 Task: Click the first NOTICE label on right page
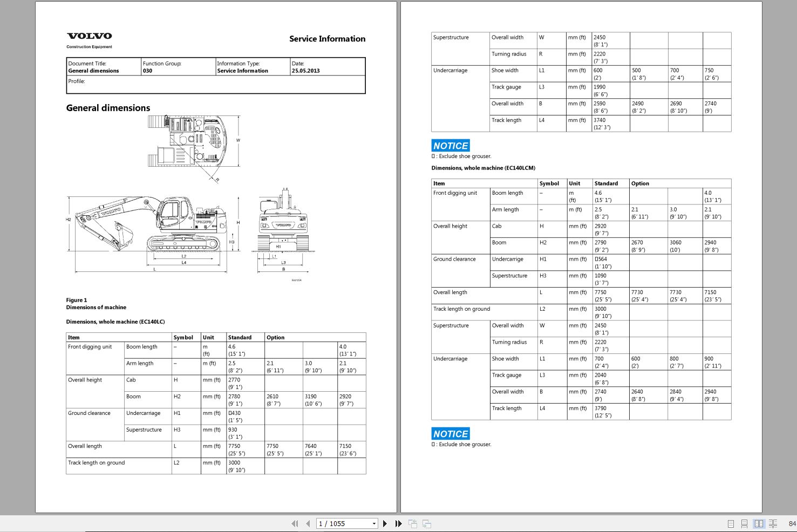point(451,146)
